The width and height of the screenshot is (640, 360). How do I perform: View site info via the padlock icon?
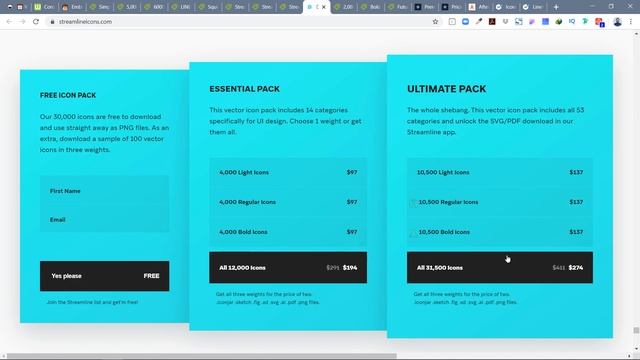[52, 22]
